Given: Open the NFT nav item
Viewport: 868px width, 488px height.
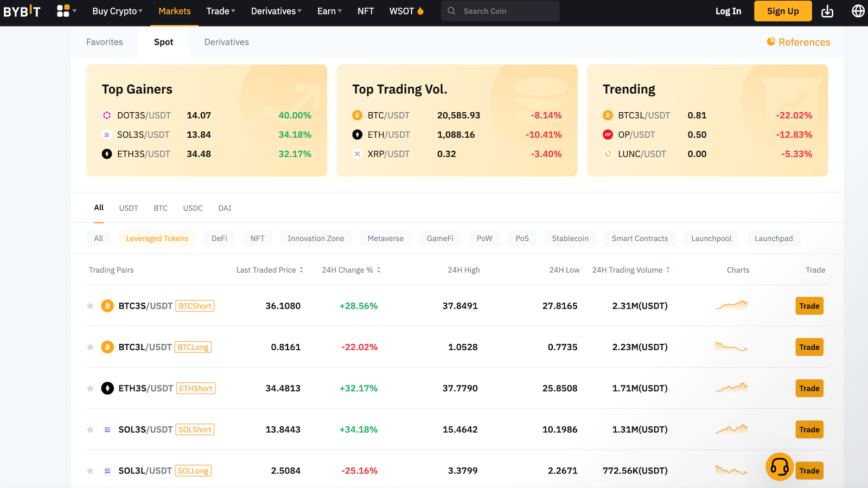Looking at the screenshot, I should 366,11.
